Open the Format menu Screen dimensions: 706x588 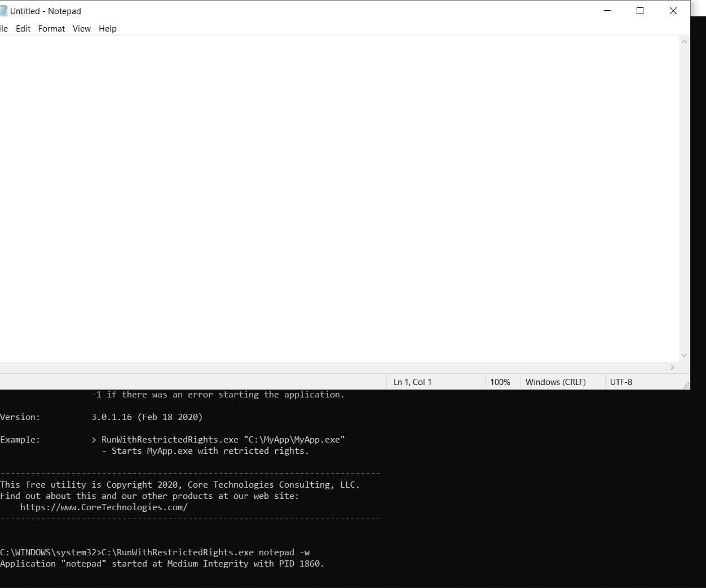click(51, 28)
